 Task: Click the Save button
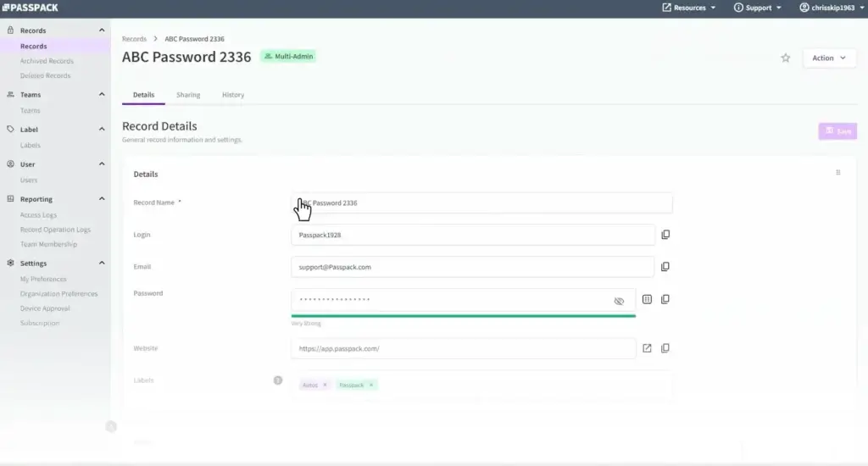[x=837, y=131]
